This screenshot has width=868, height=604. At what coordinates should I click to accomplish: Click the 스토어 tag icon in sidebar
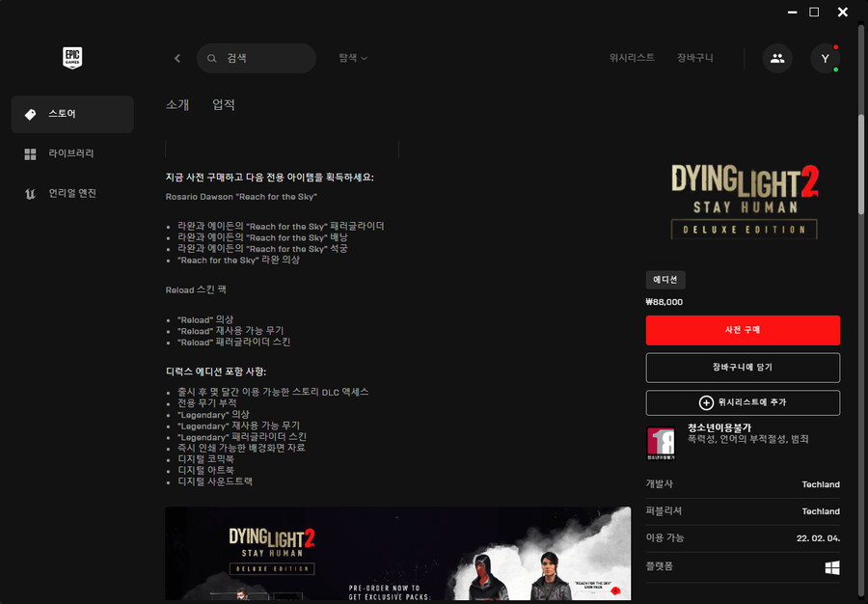tap(30, 114)
